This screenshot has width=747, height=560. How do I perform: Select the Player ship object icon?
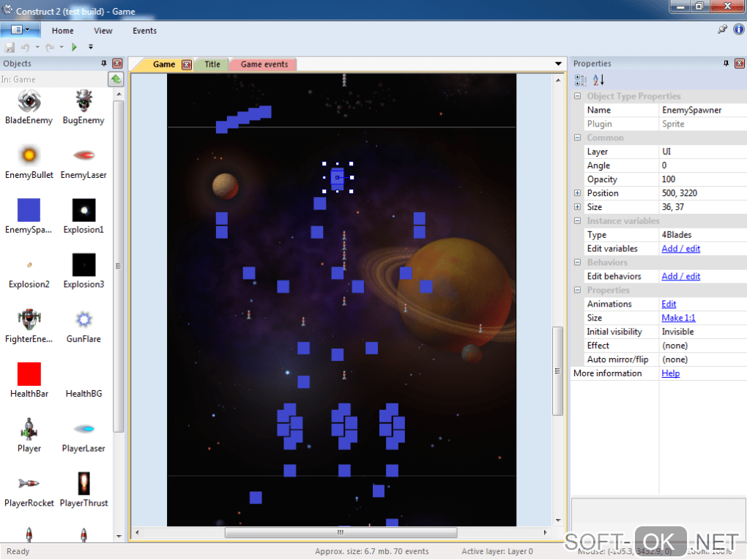tap(29, 428)
